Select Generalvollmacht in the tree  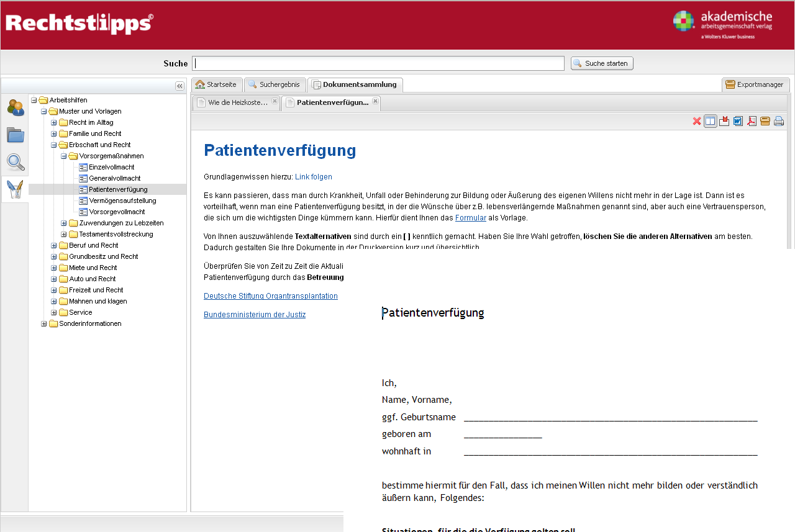114,178
